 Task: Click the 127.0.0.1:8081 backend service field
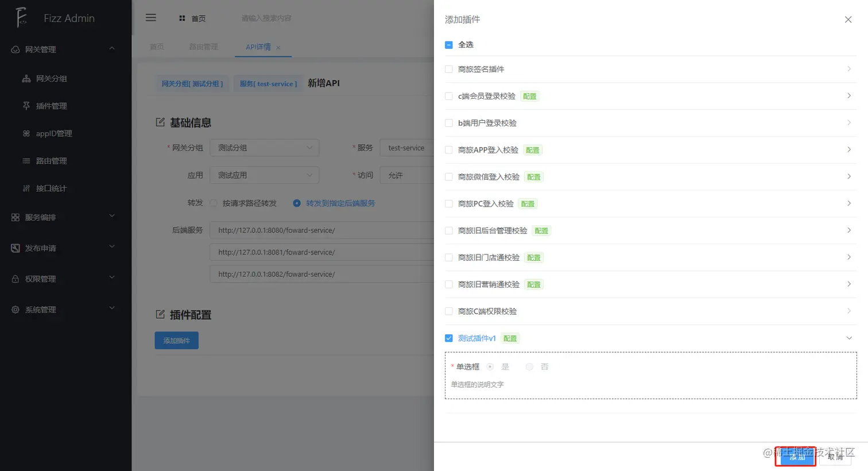[322, 252]
